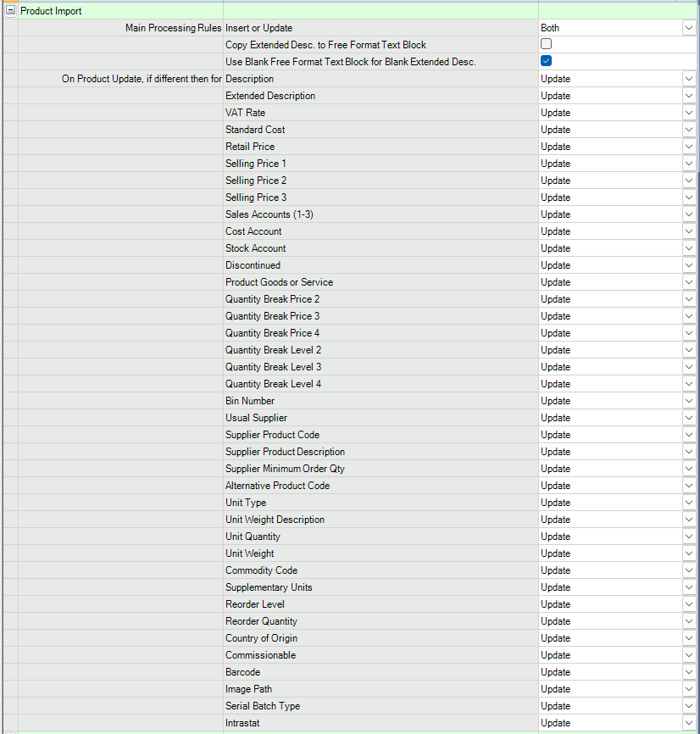Select the Image Path property label
The image size is (700, 734).
(248, 689)
